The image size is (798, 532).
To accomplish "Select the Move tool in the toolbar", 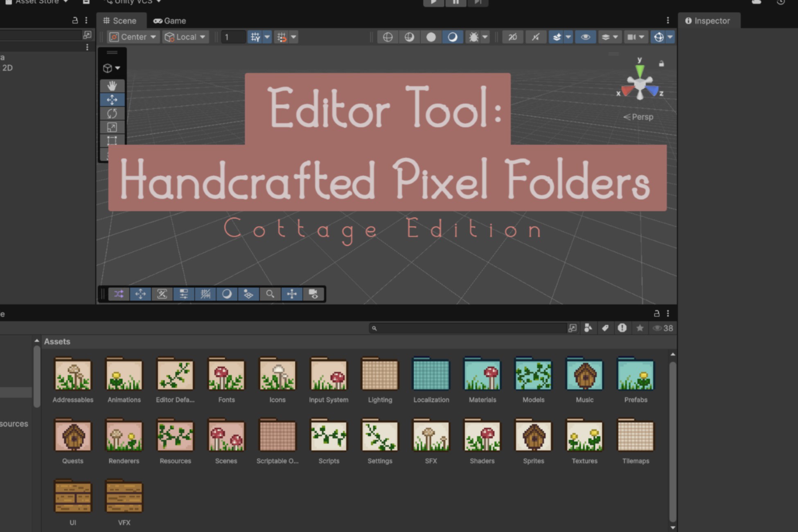I will tap(112, 99).
